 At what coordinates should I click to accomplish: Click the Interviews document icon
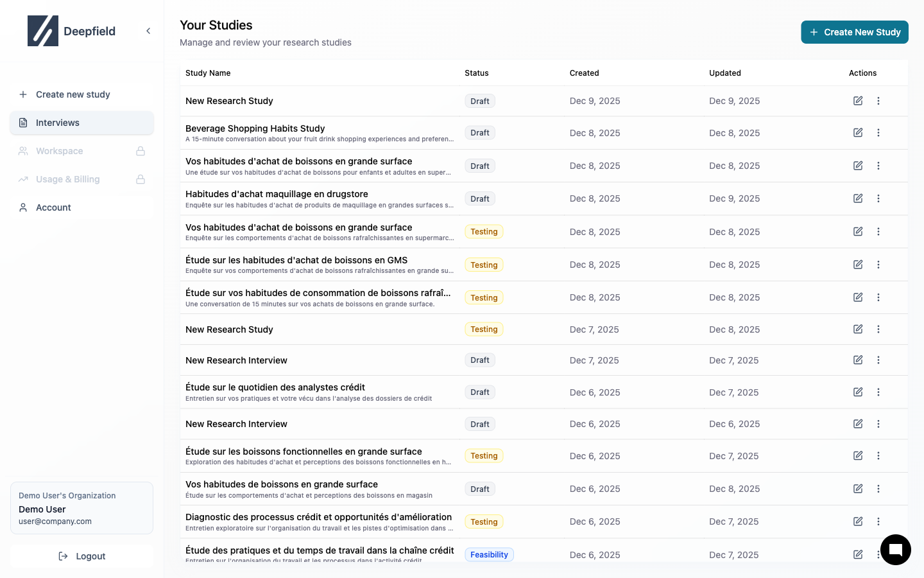[22, 123]
